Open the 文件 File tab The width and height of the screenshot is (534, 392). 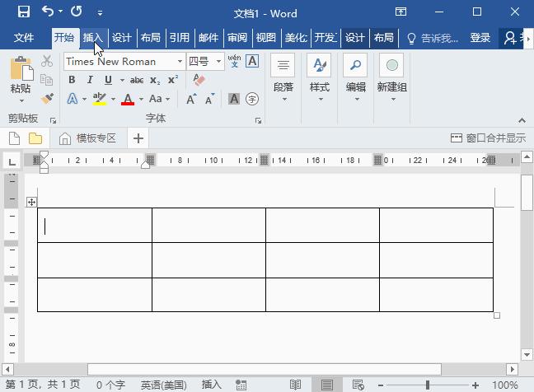[24, 37]
